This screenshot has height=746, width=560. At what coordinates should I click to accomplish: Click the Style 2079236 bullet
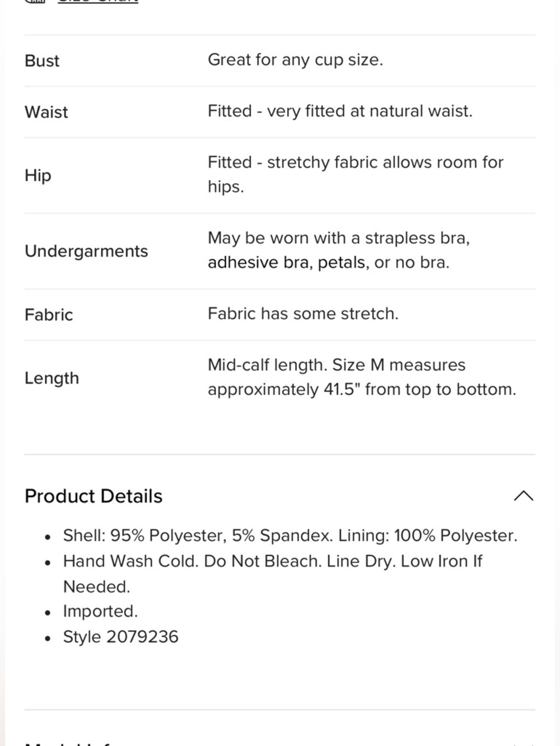pos(120,637)
